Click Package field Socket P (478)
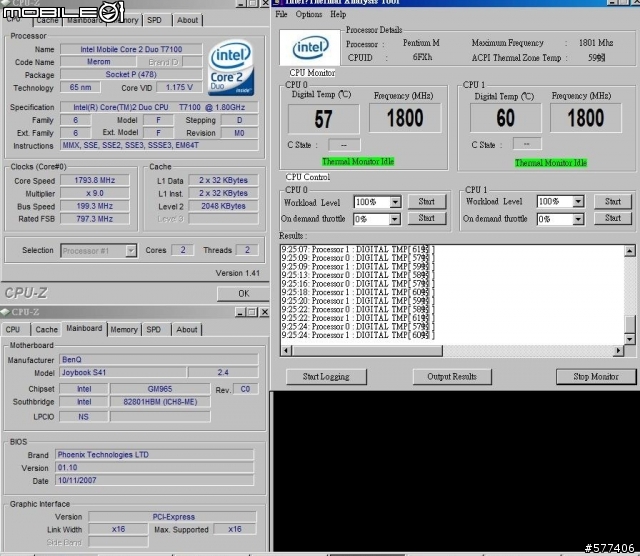 tap(131, 74)
